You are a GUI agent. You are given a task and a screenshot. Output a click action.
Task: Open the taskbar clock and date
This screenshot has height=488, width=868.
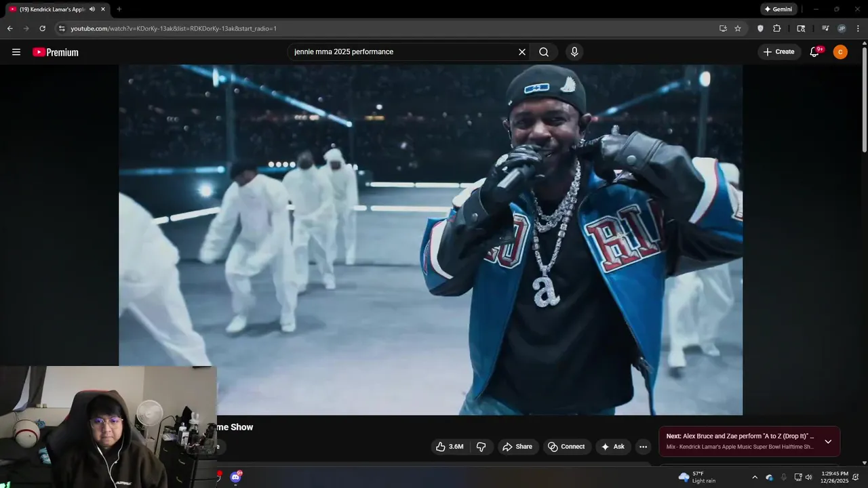[x=835, y=477]
